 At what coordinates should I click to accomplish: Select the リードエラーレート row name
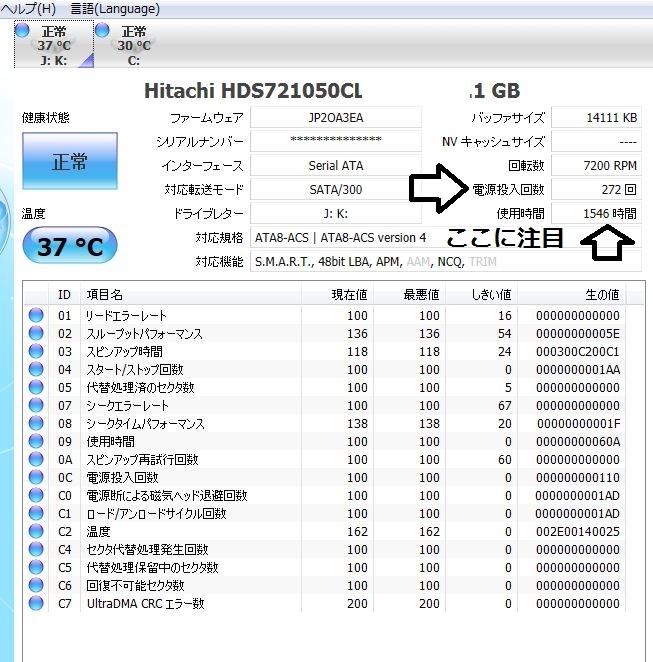click(x=126, y=315)
